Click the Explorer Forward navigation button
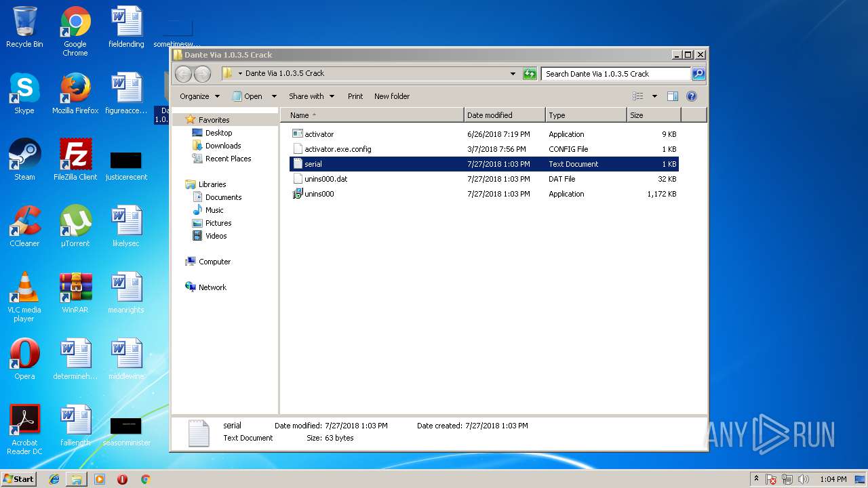Viewport: 868px width, 488px height. pos(202,74)
